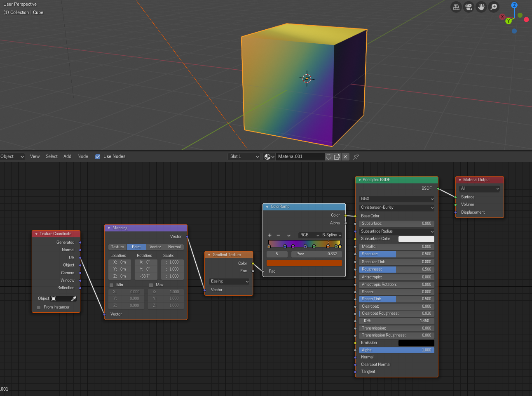Enable the Min checkbox in Mapping node

111,285
